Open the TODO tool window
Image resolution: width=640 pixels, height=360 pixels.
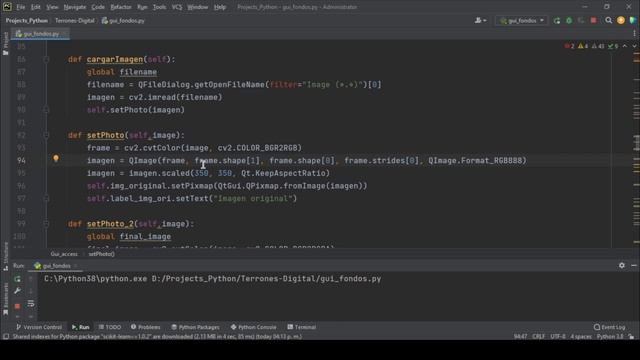click(x=110, y=327)
